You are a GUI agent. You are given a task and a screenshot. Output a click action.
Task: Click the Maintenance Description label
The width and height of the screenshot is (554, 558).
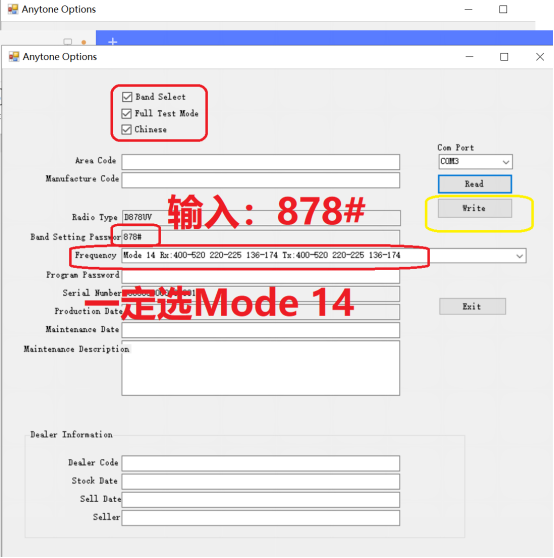click(76, 349)
